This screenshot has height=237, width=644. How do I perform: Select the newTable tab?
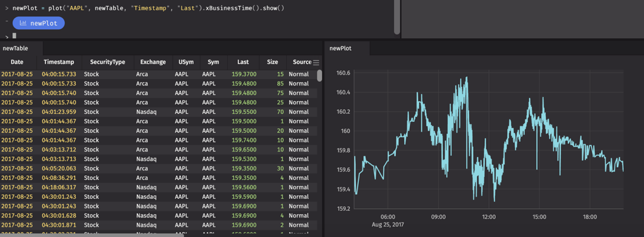click(x=15, y=48)
